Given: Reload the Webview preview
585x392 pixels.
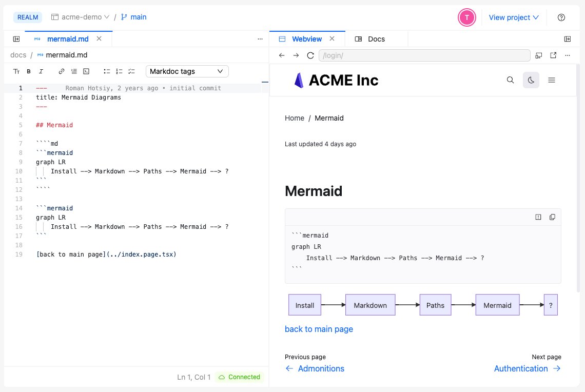Looking at the screenshot, I should click(x=310, y=55).
